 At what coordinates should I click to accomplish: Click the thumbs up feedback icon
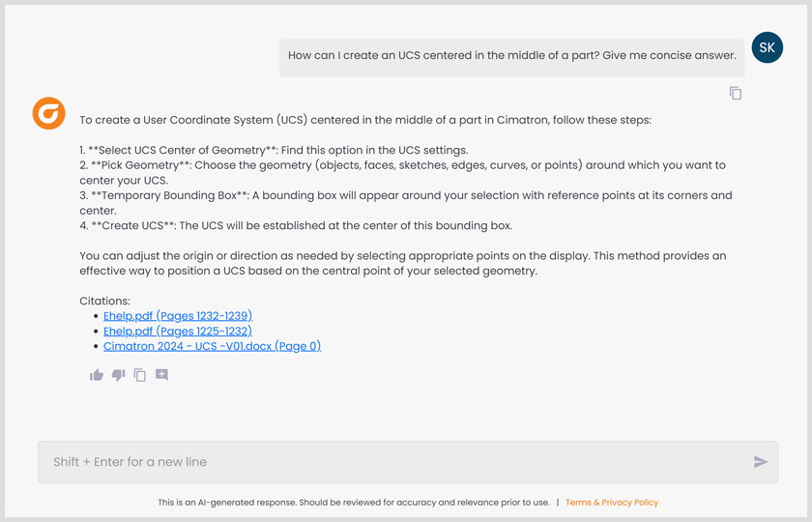pyautogui.click(x=97, y=375)
